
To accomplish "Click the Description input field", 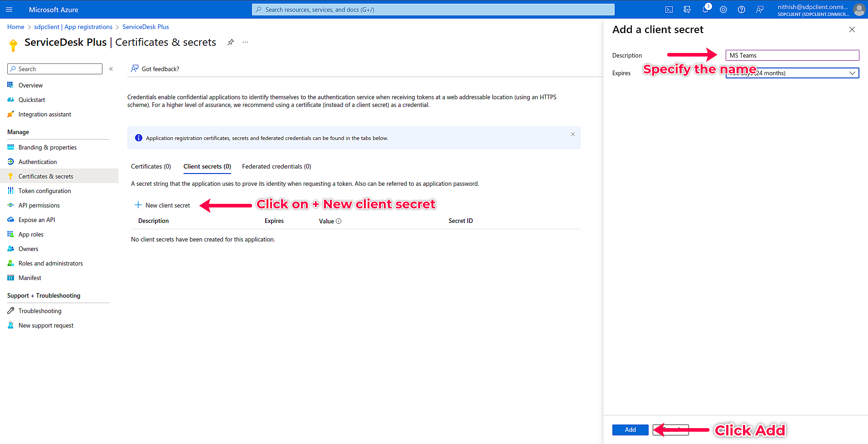I will coord(792,55).
